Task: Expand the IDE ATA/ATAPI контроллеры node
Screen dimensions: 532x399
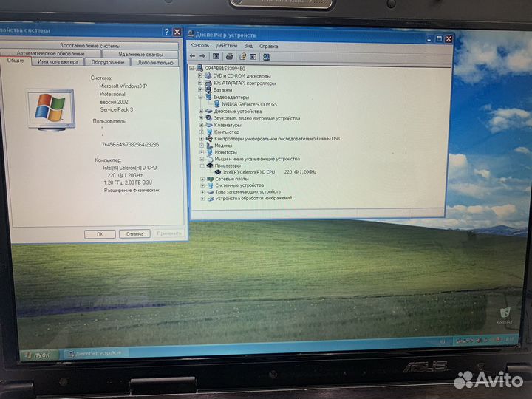Action: 200,83
